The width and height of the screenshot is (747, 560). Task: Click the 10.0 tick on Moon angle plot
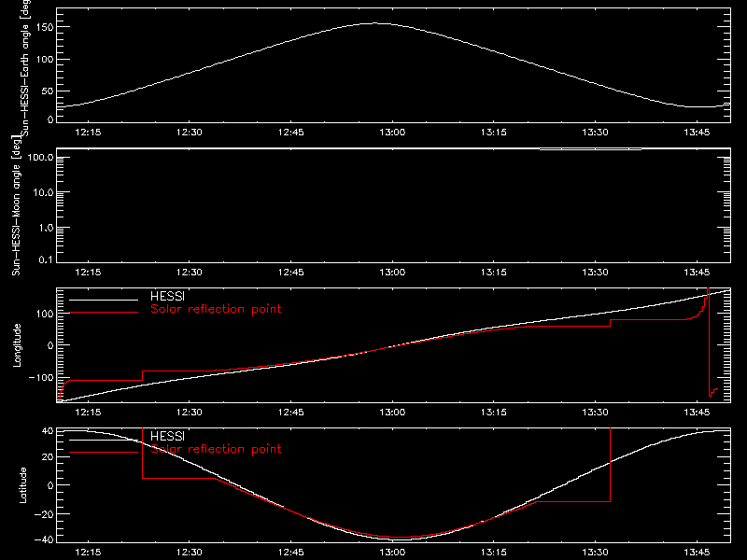tap(43, 192)
